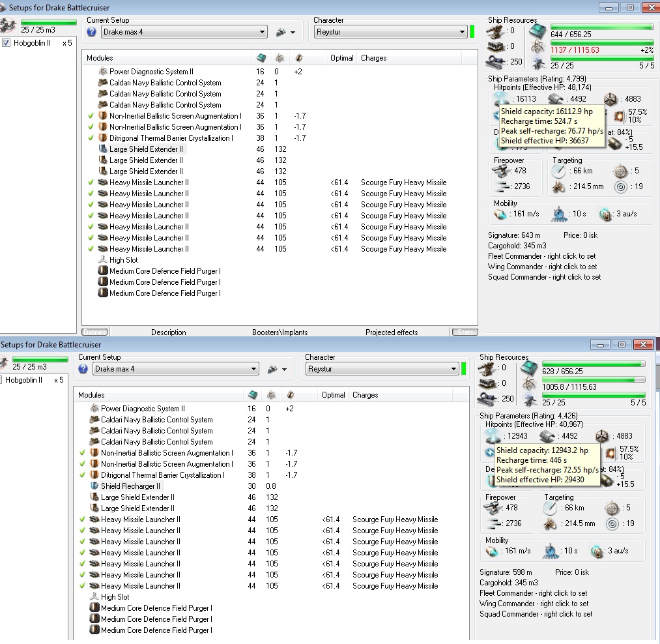Click the armor hitpoints icon next to 4492 in top window
The height and width of the screenshot is (644, 660).
(555, 99)
